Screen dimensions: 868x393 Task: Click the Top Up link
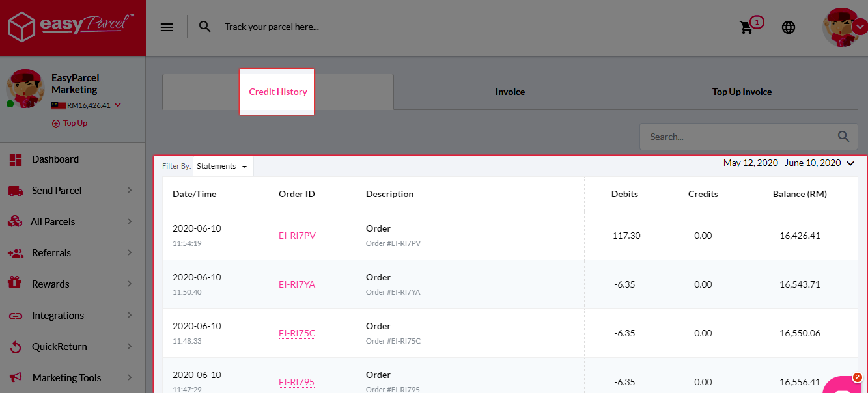(x=70, y=123)
